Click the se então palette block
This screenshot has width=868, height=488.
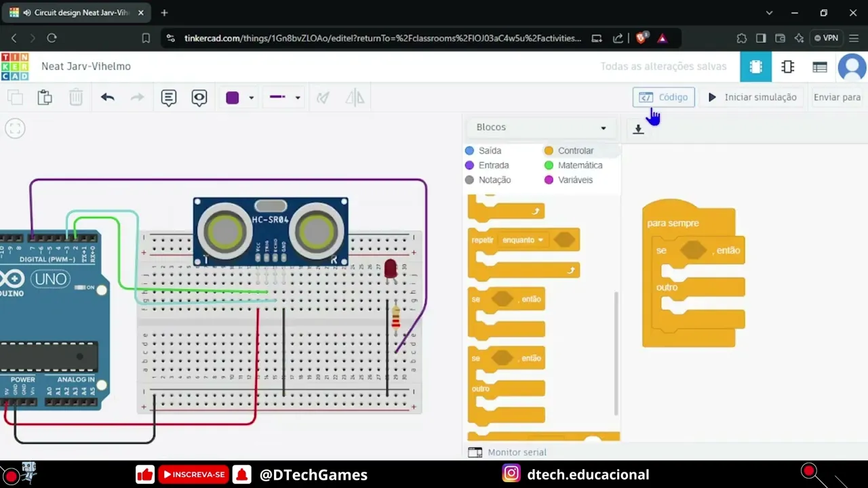(x=507, y=312)
